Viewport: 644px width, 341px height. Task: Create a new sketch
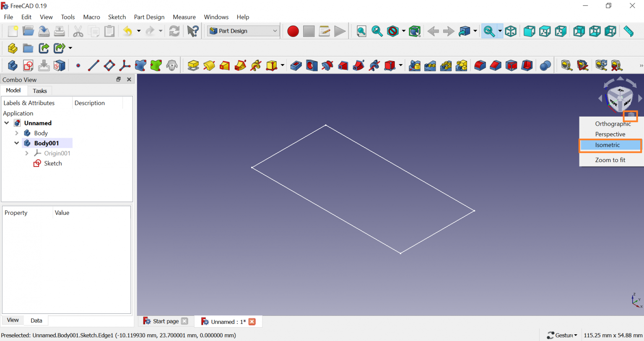(28, 66)
